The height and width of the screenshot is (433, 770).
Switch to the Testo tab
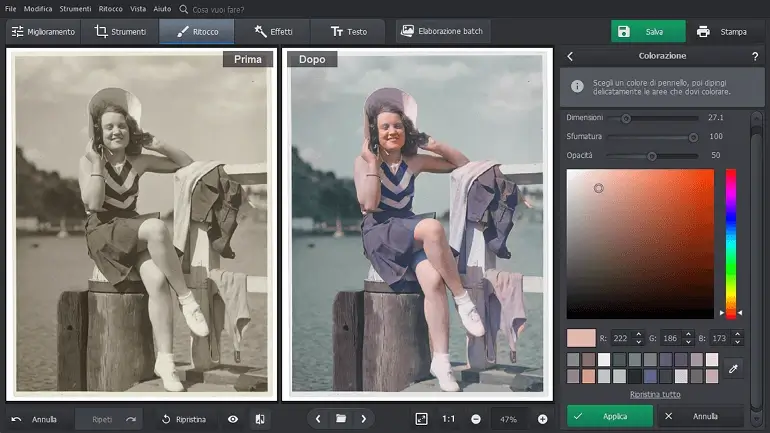coord(348,31)
